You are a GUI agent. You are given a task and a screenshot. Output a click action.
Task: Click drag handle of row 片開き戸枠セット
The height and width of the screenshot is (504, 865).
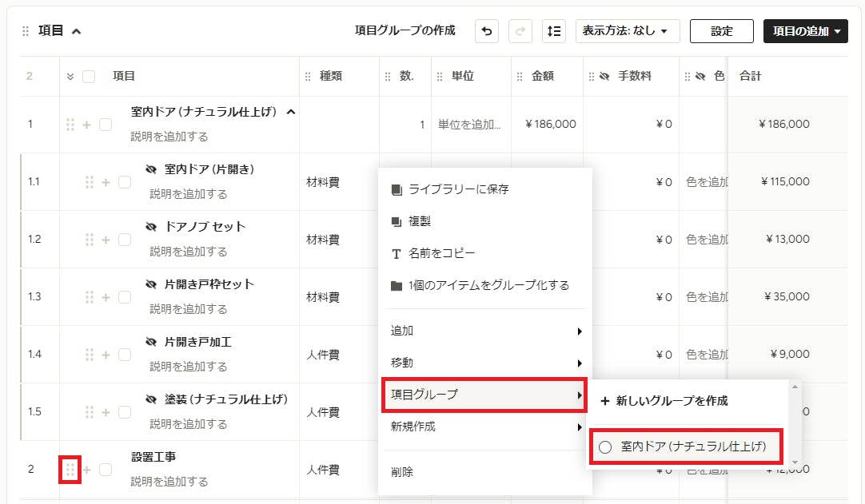[90, 297]
